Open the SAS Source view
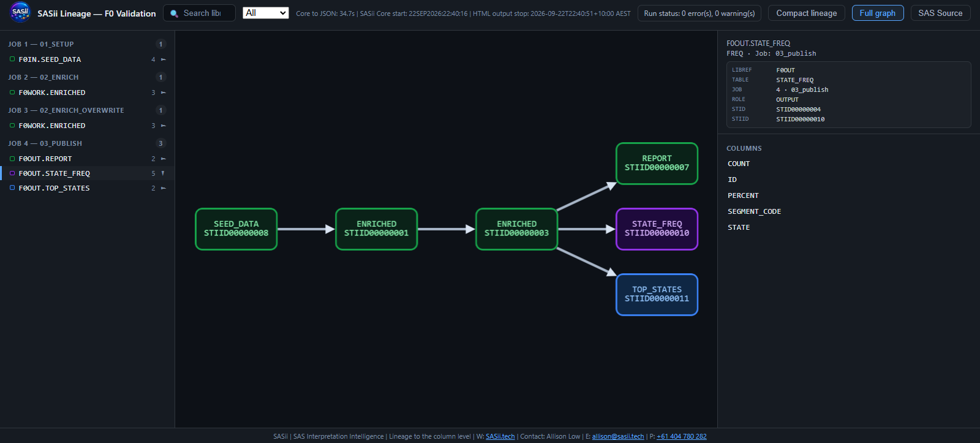 940,13
